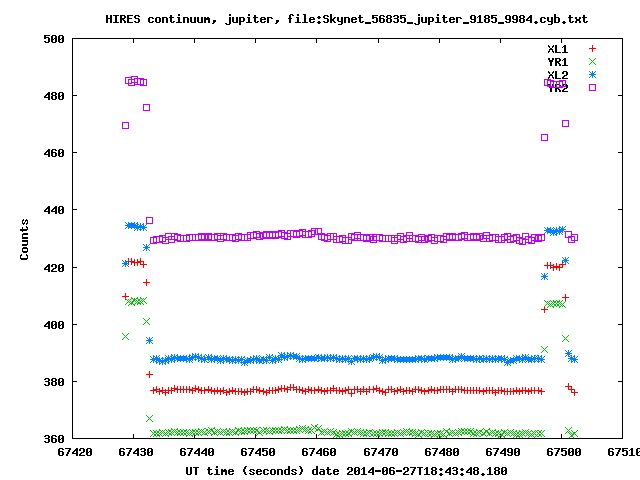
Task: Click the x-axis tick label 67430
Action: [x=136, y=452]
